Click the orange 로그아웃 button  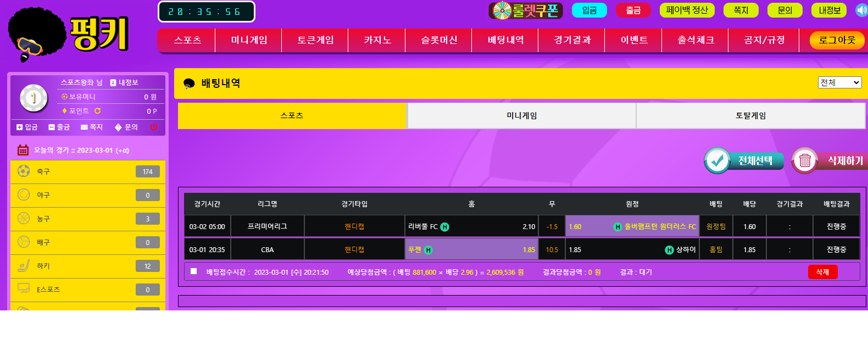837,40
